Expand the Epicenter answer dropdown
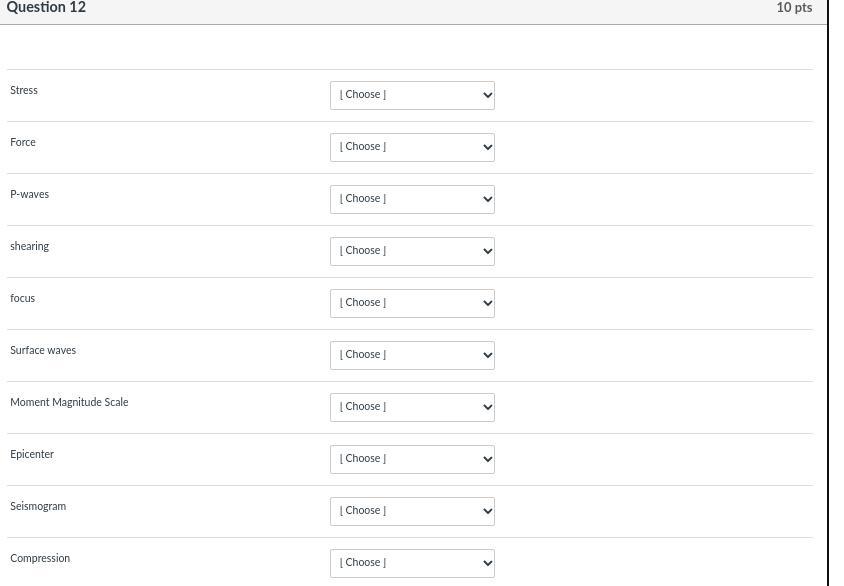This screenshot has height=586, width=844. [x=412, y=459]
